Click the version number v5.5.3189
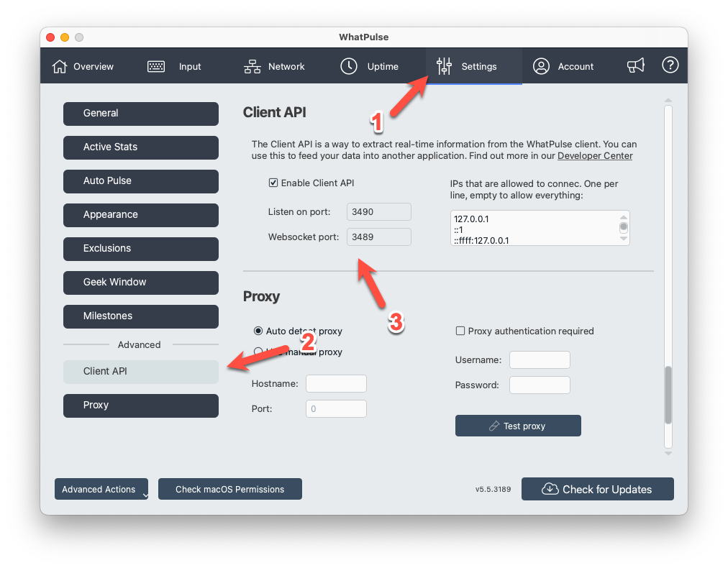728x568 pixels. point(493,489)
